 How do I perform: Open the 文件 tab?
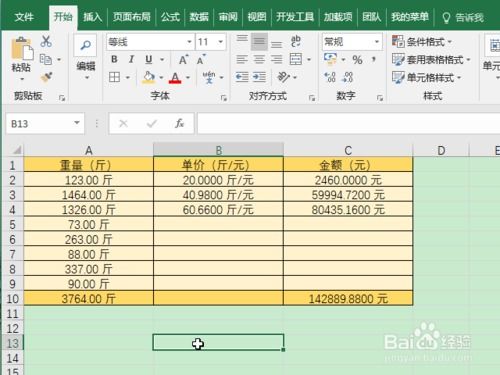pyautogui.click(x=24, y=17)
